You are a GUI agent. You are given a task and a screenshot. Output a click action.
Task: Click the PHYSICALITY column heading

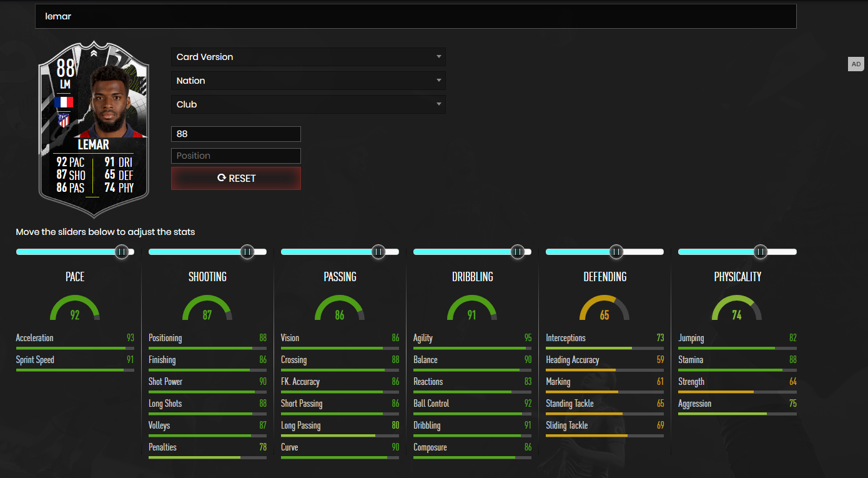pos(737,277)
